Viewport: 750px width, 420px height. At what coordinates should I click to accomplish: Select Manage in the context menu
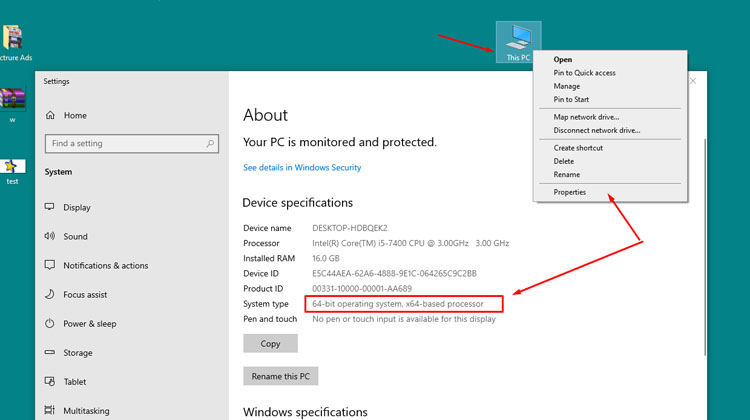[567, 86]
